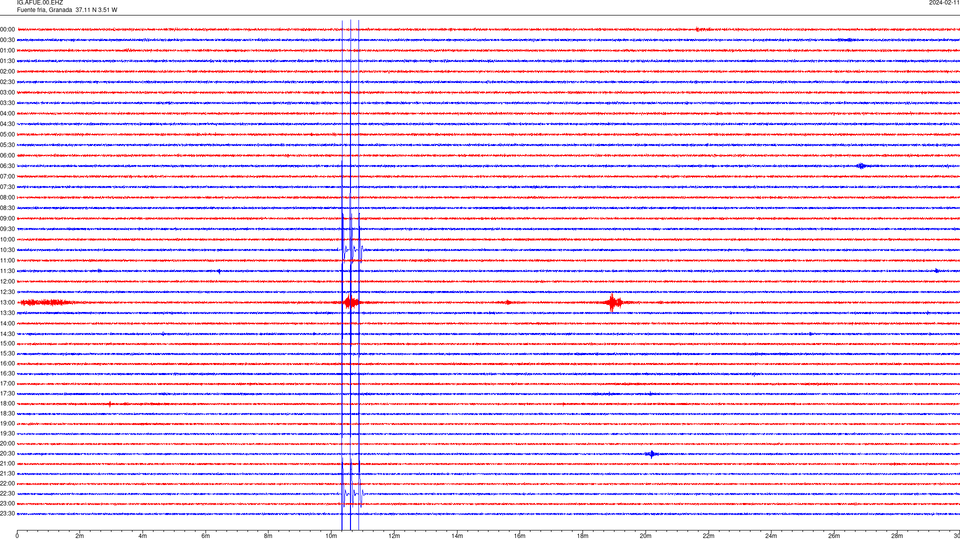Select the 20:30 trace time label

click(7, 454)
